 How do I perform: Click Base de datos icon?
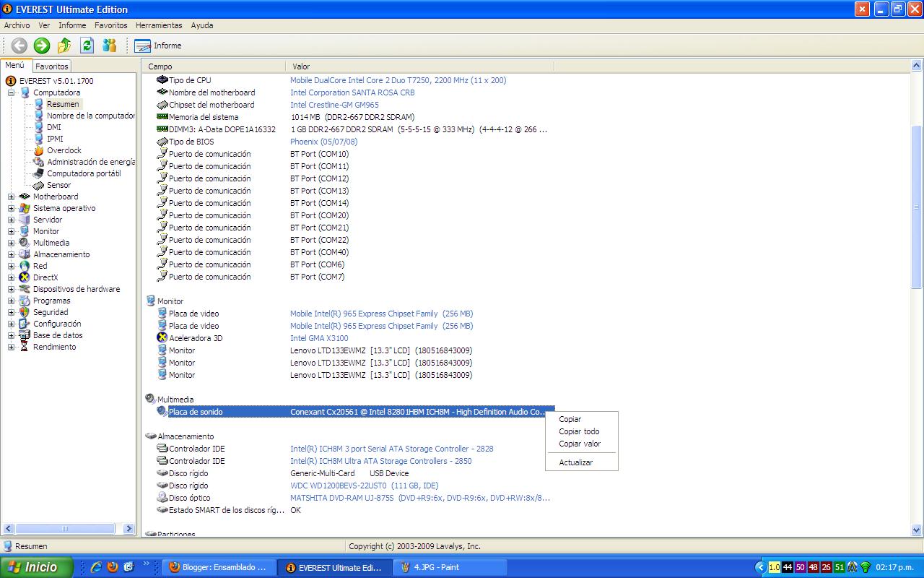pos(25,335)
